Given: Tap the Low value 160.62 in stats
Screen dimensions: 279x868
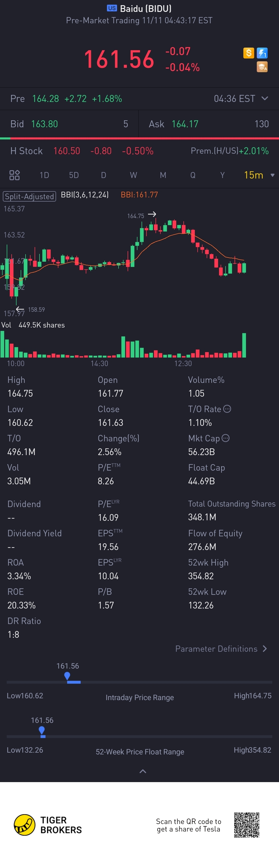Looking at the screenshot, I should click(x=20, y=422).
